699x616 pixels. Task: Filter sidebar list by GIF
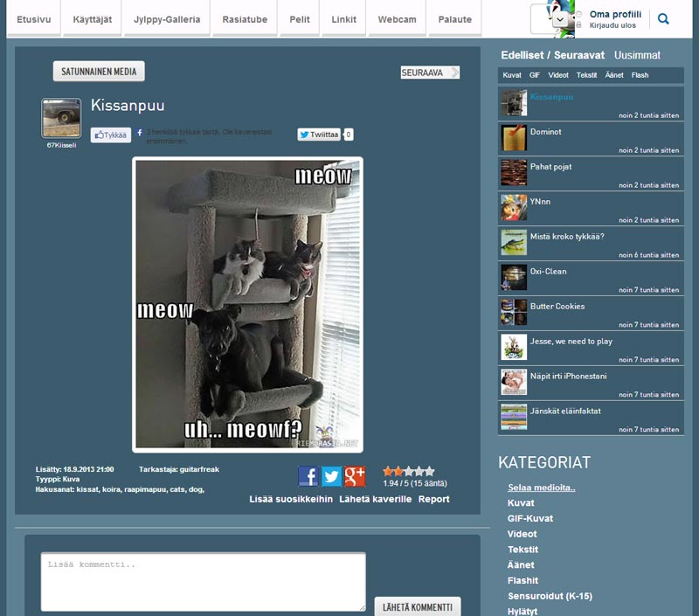point(535,75)
